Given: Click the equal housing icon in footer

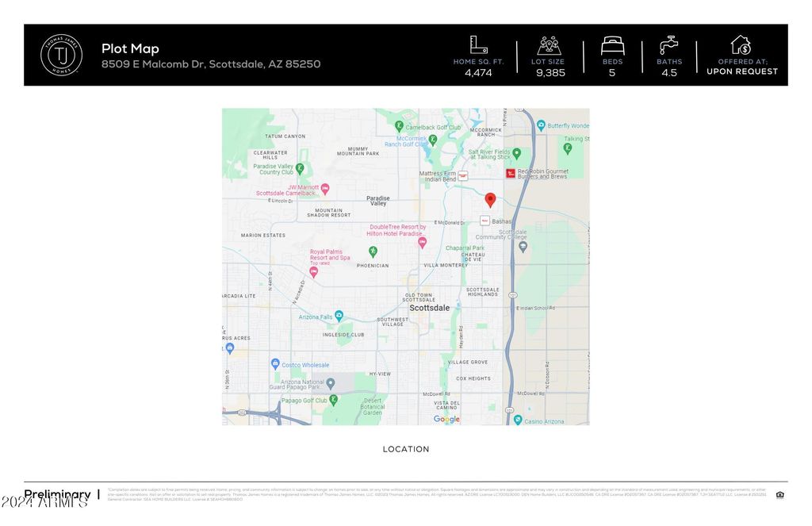Looking at the screenshot, I should pos(780,495).
